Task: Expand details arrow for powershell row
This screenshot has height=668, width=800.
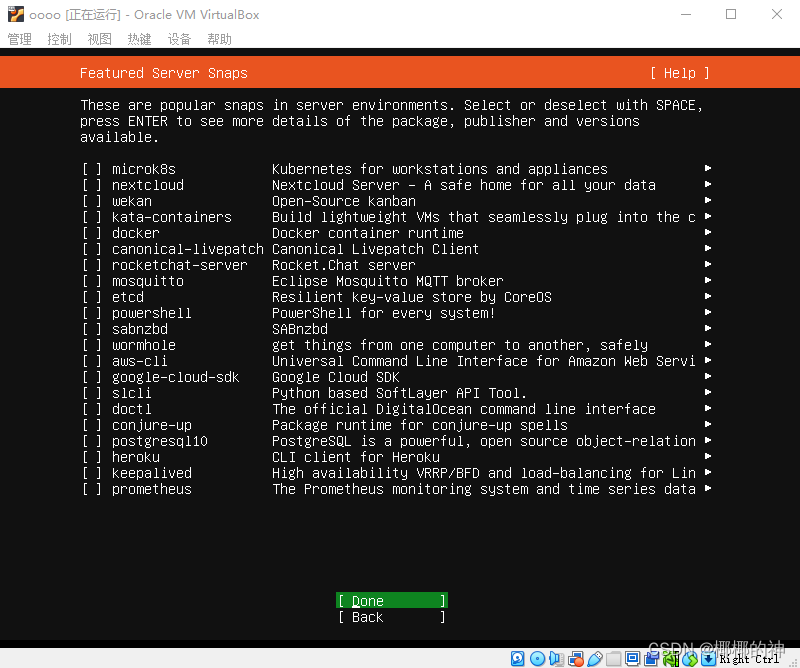Action: pyautogui.click(x=708, y=312)
